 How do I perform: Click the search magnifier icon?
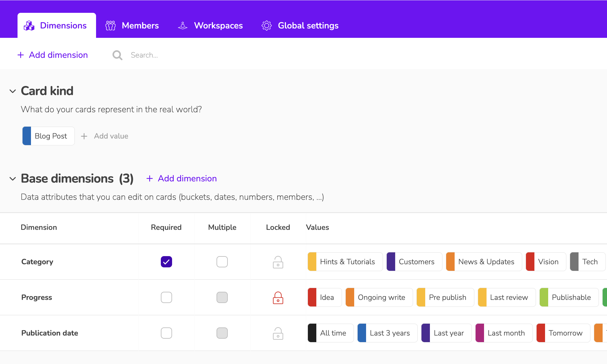[x=117, y=55]
